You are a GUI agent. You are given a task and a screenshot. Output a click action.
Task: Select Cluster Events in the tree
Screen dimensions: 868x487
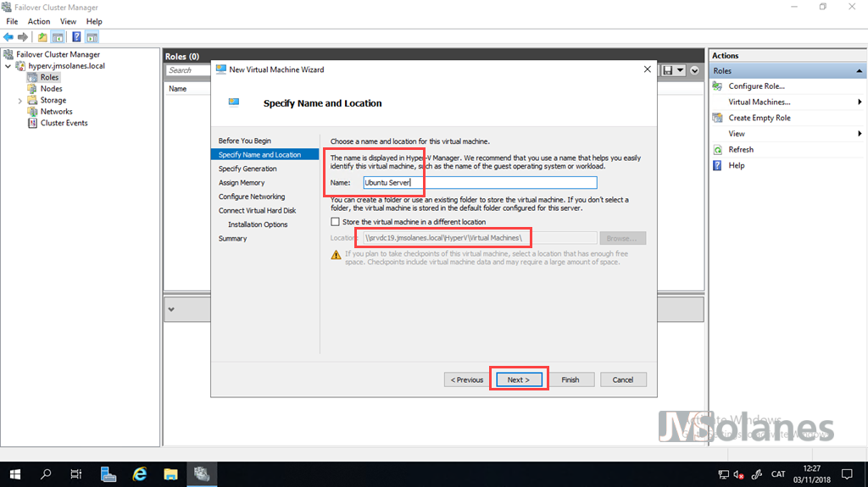(64, 124)
